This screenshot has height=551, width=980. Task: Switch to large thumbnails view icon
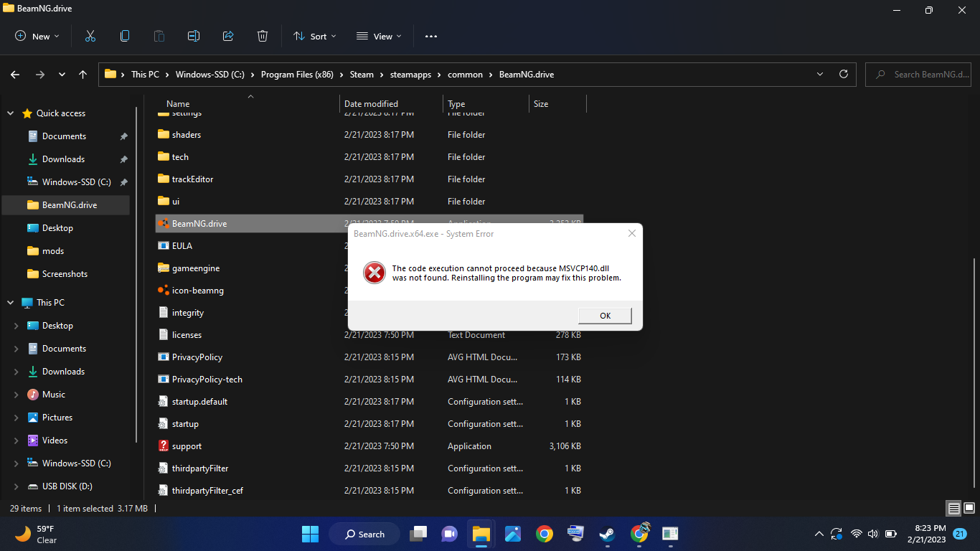click(969, 509)
